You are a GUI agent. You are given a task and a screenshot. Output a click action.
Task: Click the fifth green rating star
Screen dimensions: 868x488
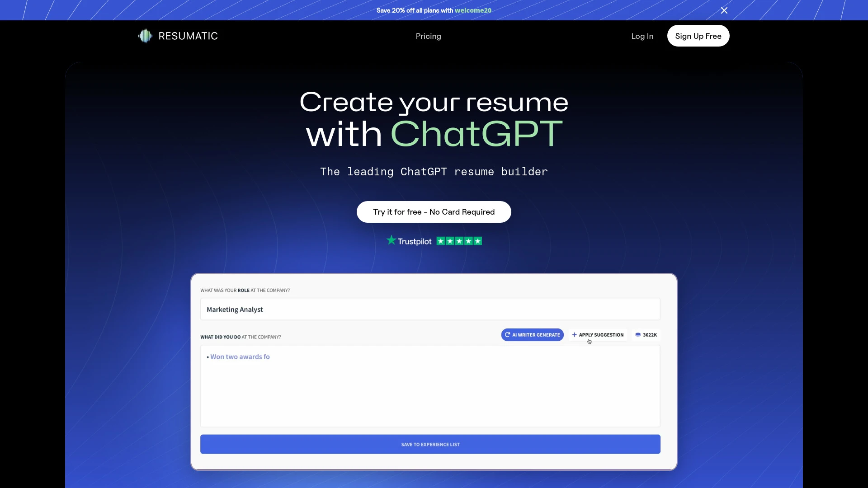pyautogui.click(x=478, y=241)
